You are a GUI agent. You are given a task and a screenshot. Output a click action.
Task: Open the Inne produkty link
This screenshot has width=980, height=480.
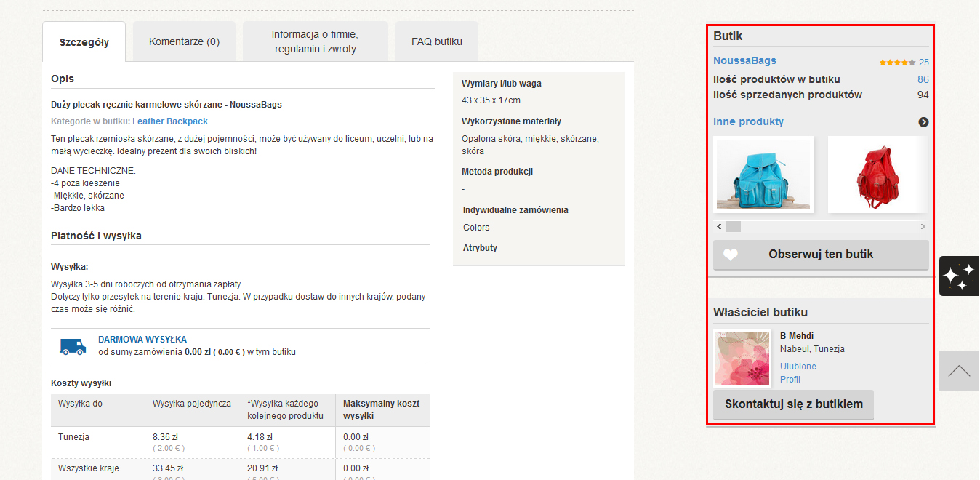(x=748, y=121)
